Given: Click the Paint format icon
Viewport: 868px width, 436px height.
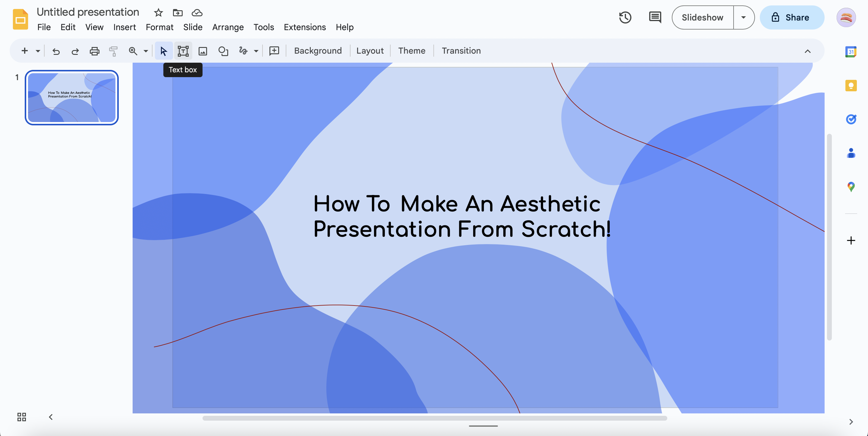Looking at the screenshot, I should point(113,51).
